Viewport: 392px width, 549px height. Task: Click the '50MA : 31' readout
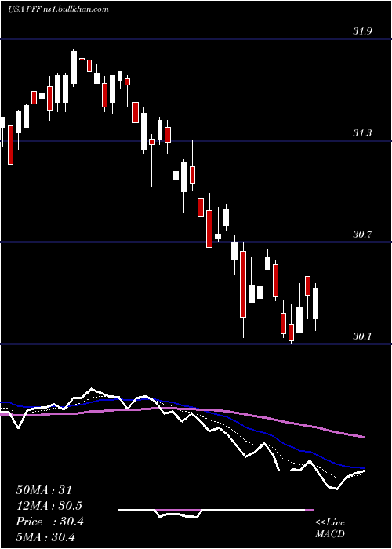click(x=44, y=490)
